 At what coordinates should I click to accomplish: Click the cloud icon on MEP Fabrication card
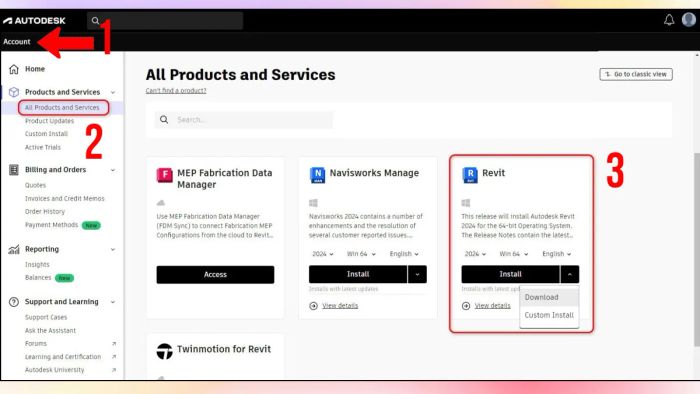point(161,203)
